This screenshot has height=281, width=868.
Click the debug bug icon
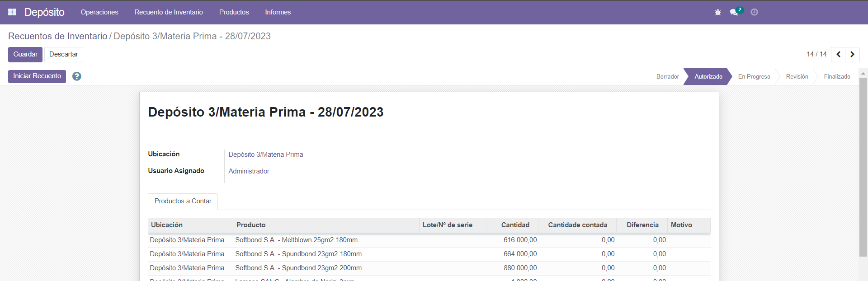pos(718,12)
